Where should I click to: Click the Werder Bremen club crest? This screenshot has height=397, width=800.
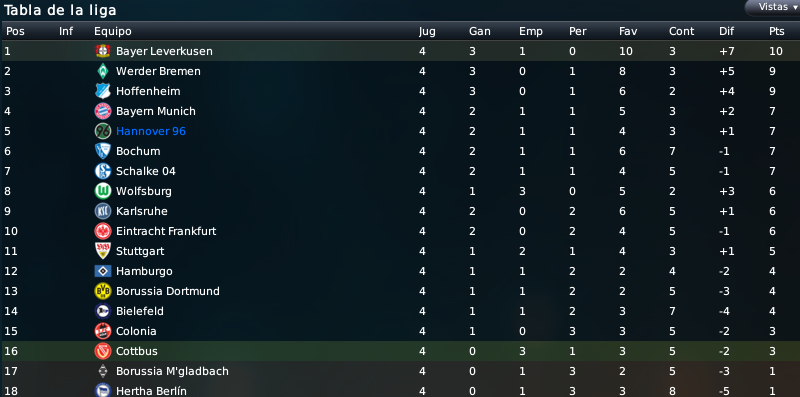(x=103, y=71)
